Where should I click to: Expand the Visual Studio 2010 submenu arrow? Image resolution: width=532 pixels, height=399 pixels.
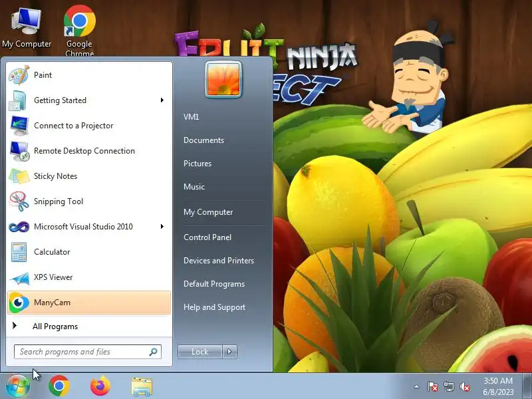tap(162, 226)
